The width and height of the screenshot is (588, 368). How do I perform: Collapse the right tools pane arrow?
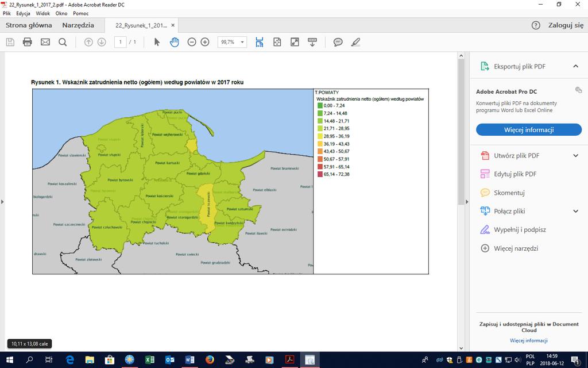467,202
